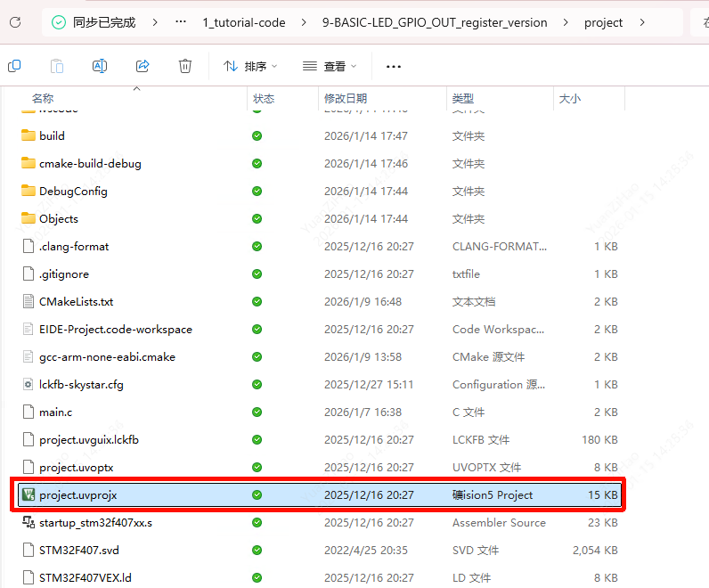Open the 排序 sort dropdown
The image size is (709, 588).
pos(250,66)
